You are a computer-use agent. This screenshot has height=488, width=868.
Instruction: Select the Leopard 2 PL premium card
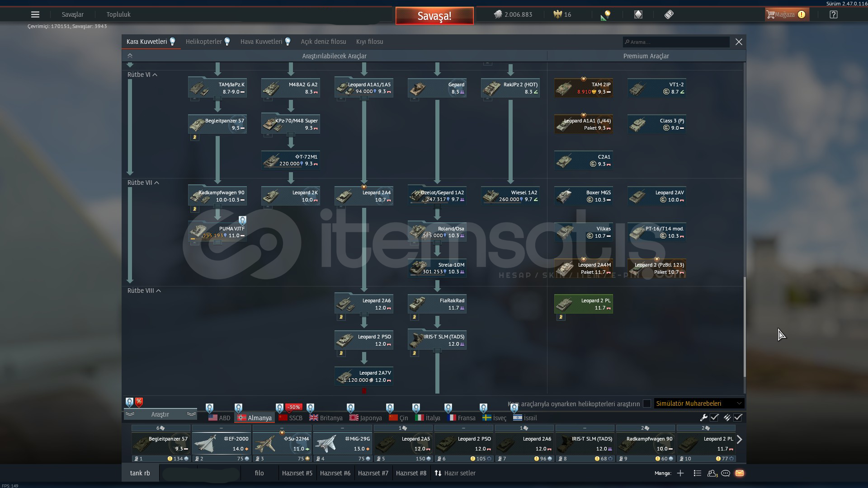(584, 304)
